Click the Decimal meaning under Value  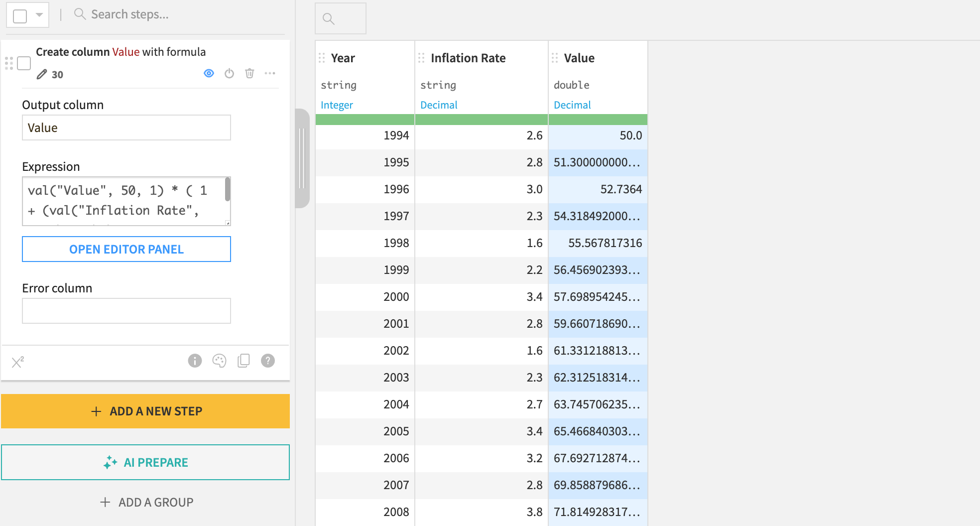[x=572, y=105]
